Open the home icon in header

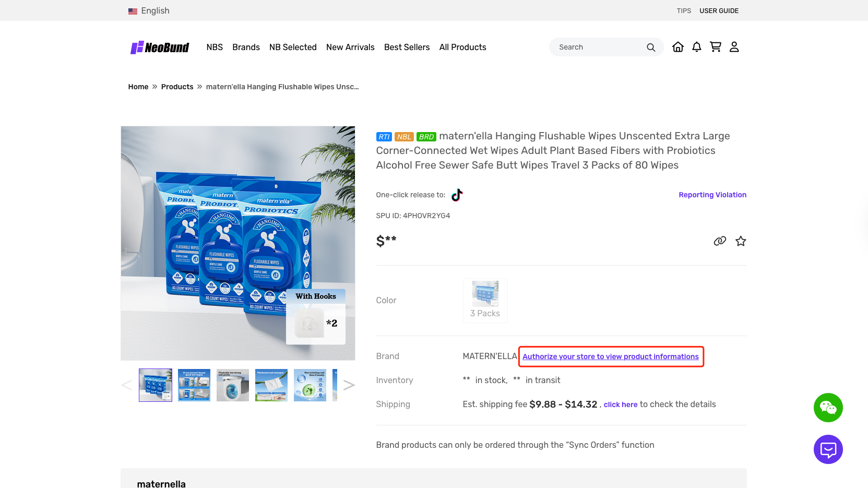tap(678, 47)
